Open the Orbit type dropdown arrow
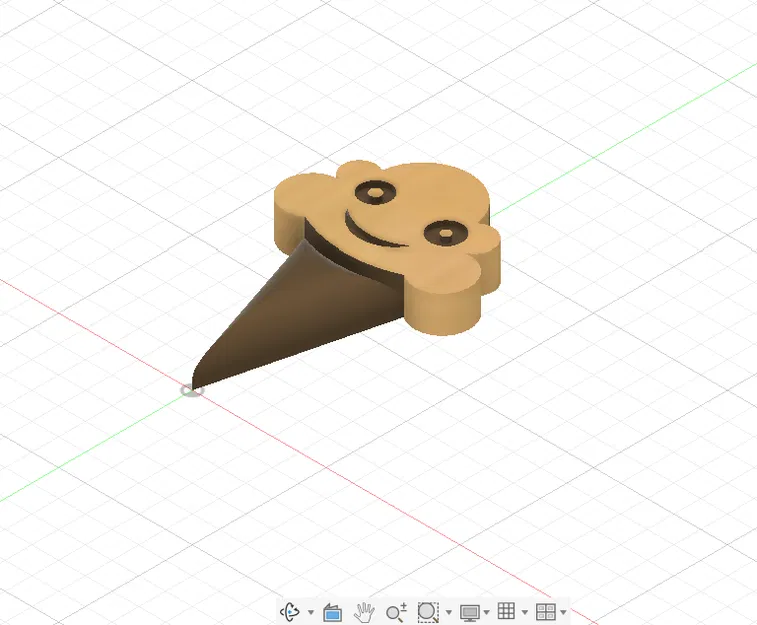The image size is (757, 625). [x=311, y=612]
